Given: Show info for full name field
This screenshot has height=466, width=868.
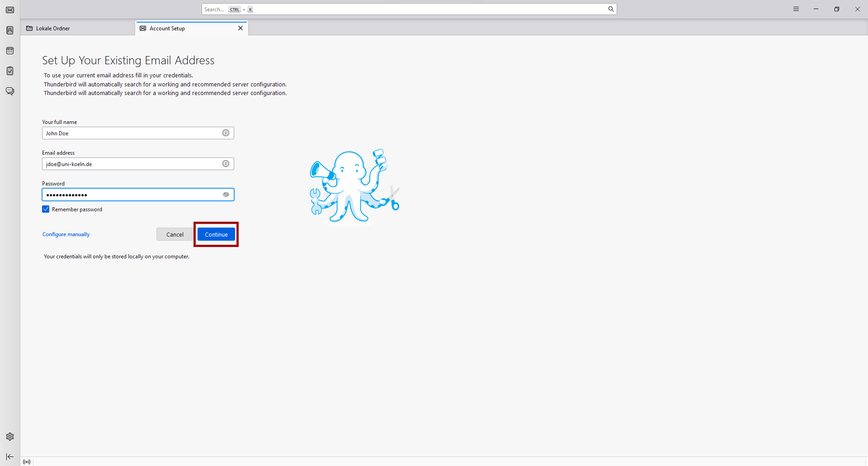Looking at the screenshot, I should pyautogui.click(x=226, y=133).
